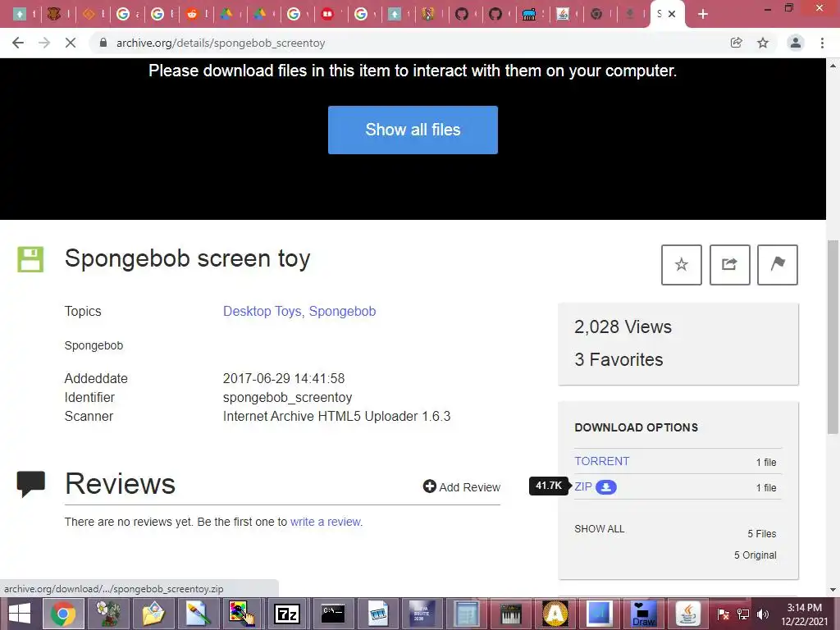Open the Command Prompt taskbar icon

tap(332, 614)
